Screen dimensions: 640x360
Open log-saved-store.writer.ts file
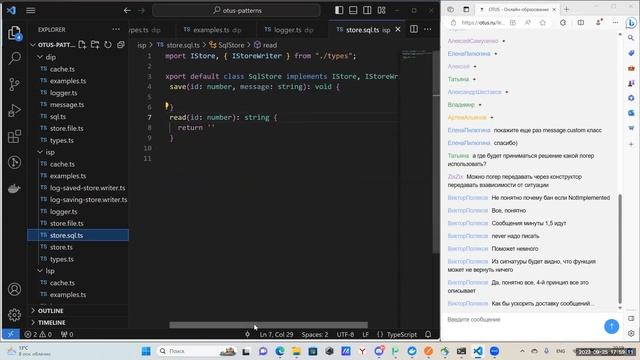click(x=78, y=188)
